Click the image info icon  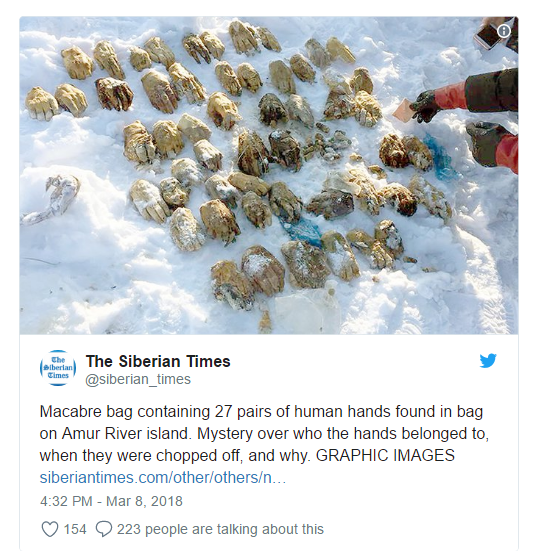tap(504, 31)
